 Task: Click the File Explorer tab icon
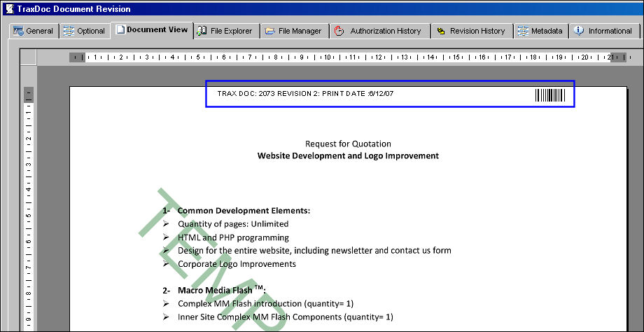(x=202, y=31)
